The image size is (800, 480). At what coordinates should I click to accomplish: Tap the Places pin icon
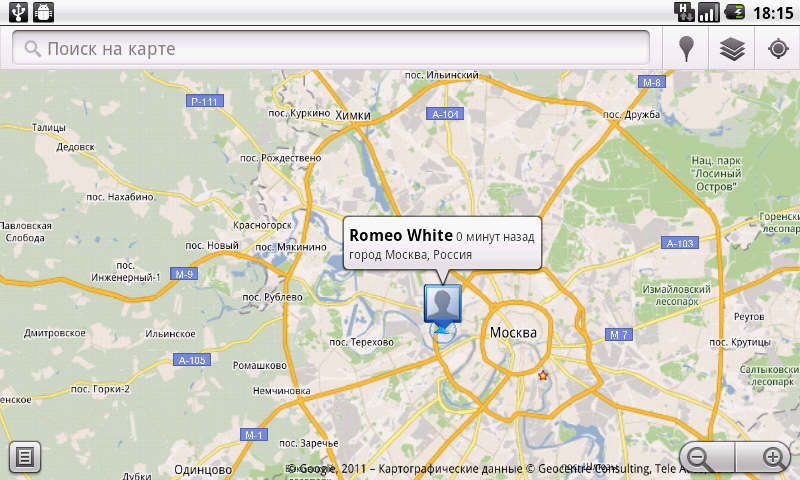pos(686,49)
